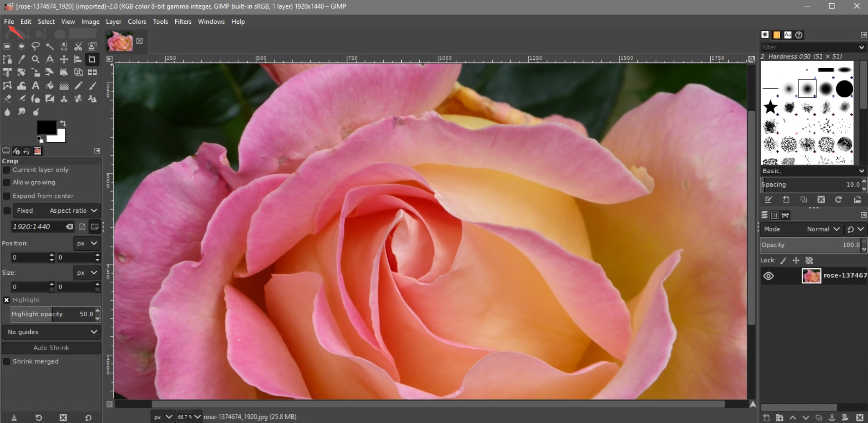Select the Pencil tool
The height and width of the screenshot is (423, 868).
pos(78,86)
